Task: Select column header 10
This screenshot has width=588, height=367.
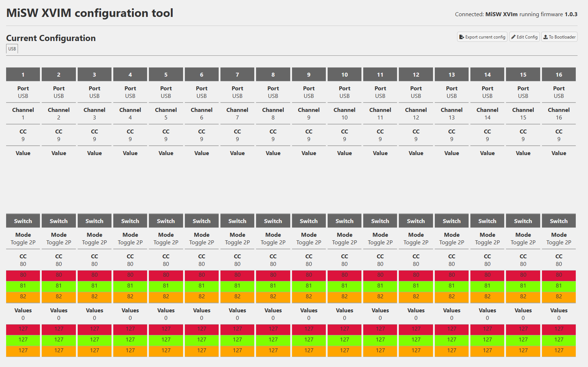Action: coord(345,74)
